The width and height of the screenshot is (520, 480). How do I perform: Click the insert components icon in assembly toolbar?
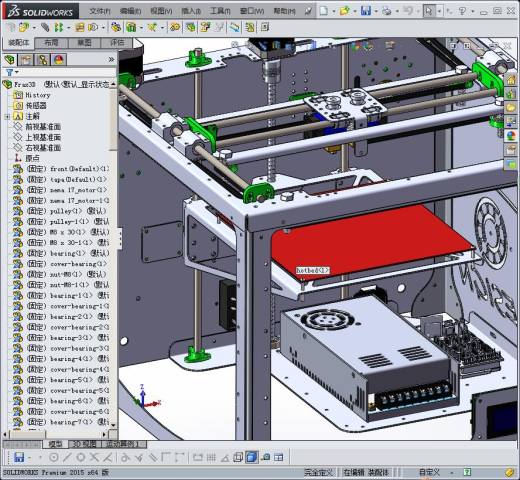pyautogui.click(x=24, y=27)
